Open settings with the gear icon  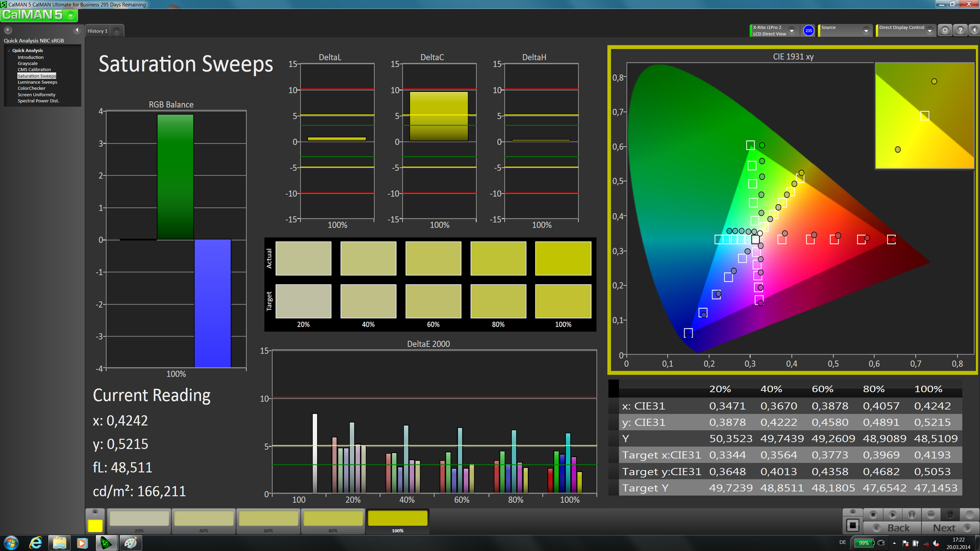[945, 30]
